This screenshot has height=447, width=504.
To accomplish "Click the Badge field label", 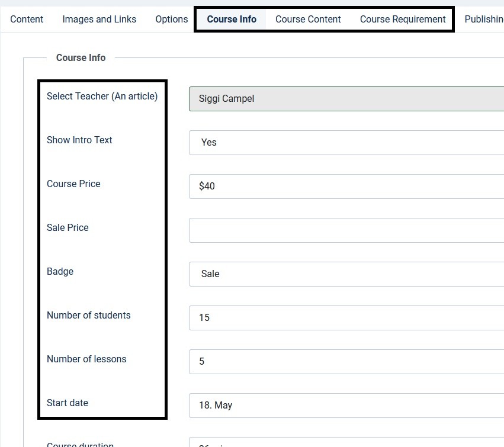I will [60, 271].
